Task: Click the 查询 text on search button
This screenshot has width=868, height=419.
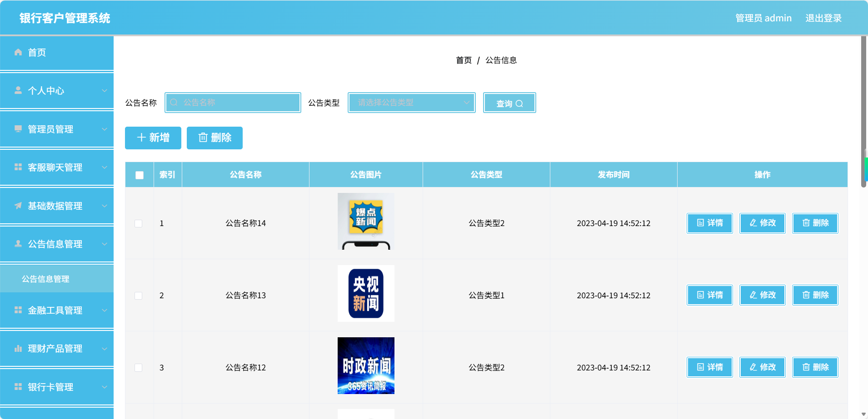Action: [x=504, y=104]
